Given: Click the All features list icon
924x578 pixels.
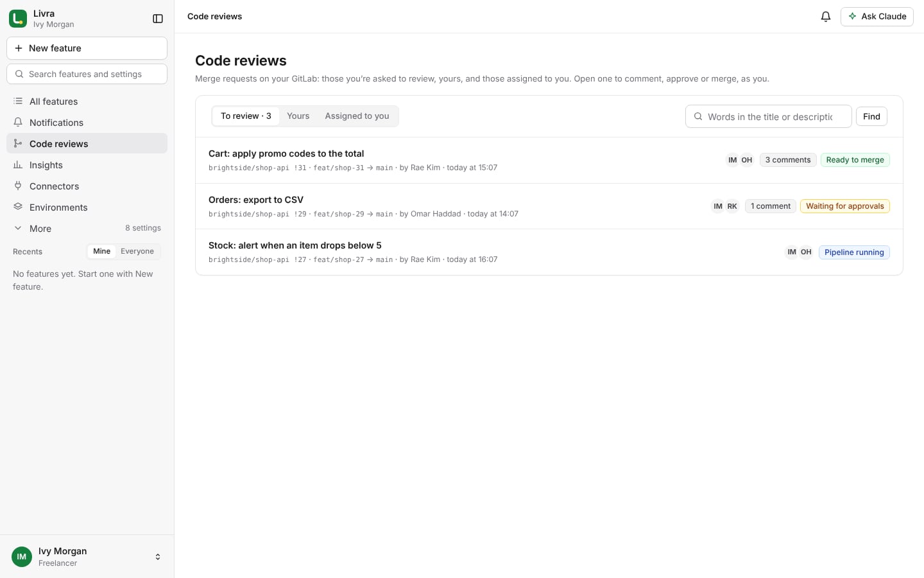Looking at the screenshot, I should click(18, 101).
